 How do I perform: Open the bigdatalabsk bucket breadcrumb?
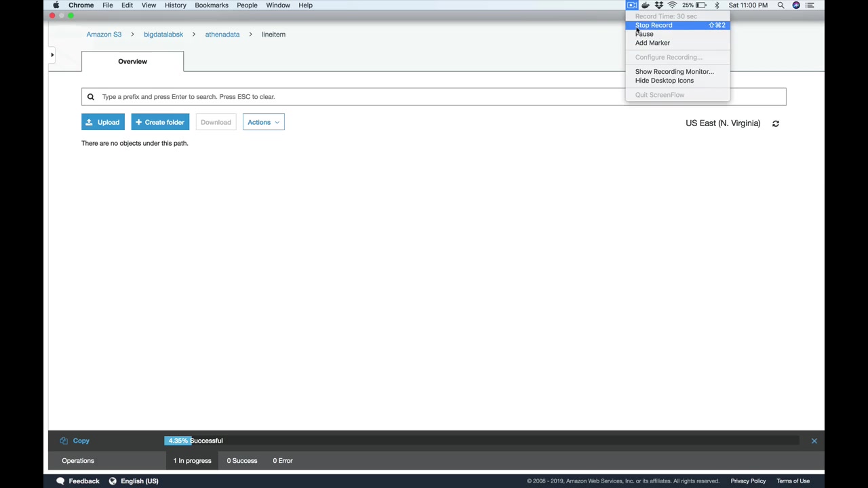(x=163, y=34)
